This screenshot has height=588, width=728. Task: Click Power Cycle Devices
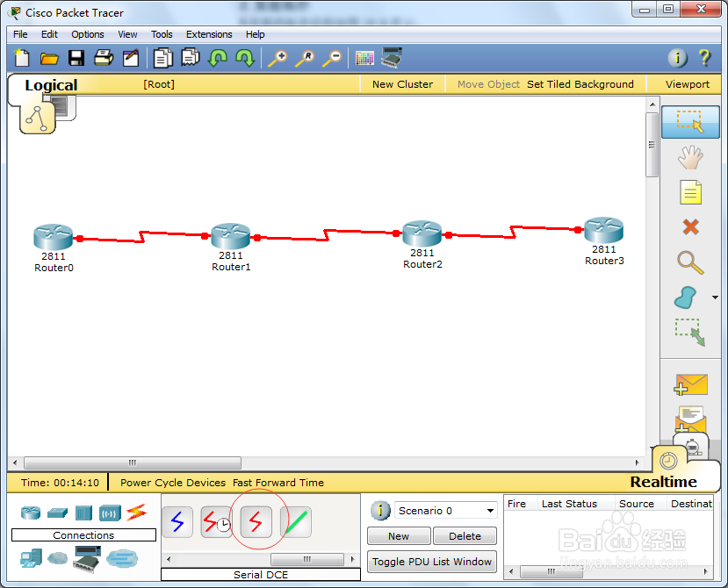click(x=173, y=483)
